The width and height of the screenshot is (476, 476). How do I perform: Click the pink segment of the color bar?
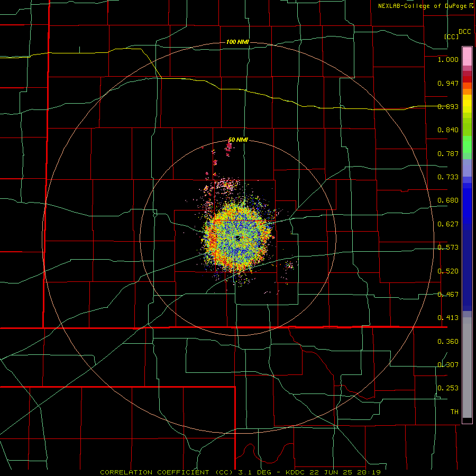(x=467, y=57)
